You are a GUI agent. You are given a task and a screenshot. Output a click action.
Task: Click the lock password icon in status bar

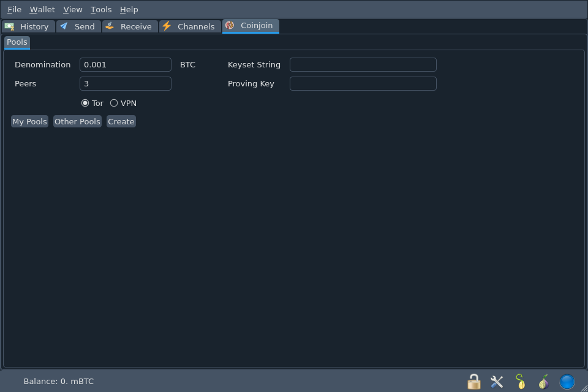click(474, 382)
